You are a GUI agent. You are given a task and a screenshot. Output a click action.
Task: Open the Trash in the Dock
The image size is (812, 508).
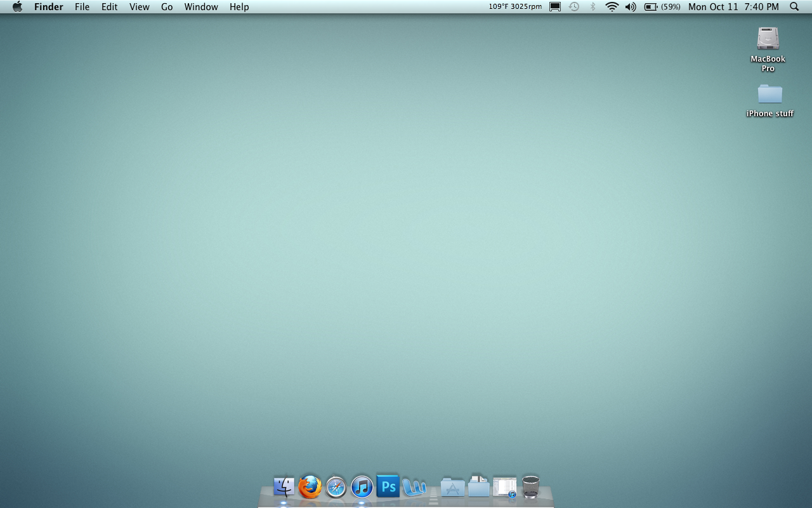click(x=531, y=487)
